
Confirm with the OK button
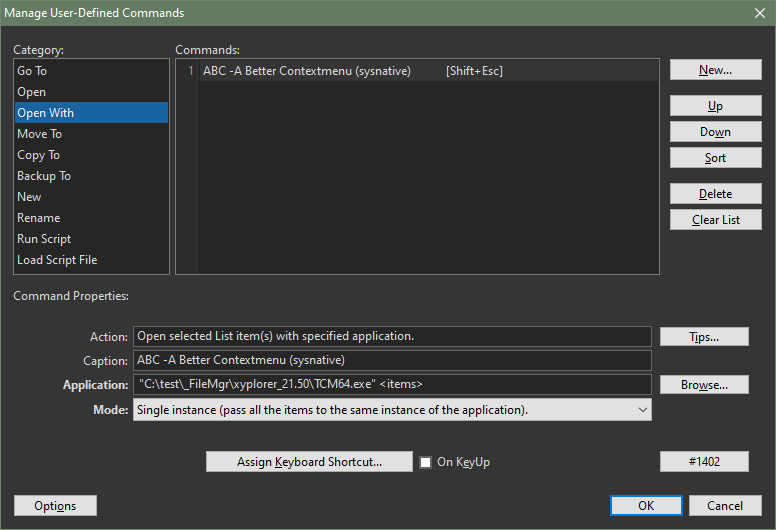coord(646,506)
